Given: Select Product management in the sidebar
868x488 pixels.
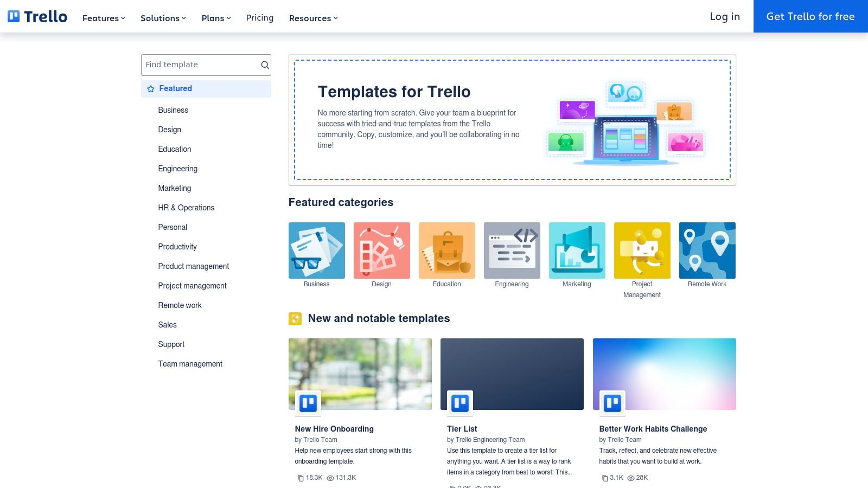Looking at the screenshot, I should (194, 266).
